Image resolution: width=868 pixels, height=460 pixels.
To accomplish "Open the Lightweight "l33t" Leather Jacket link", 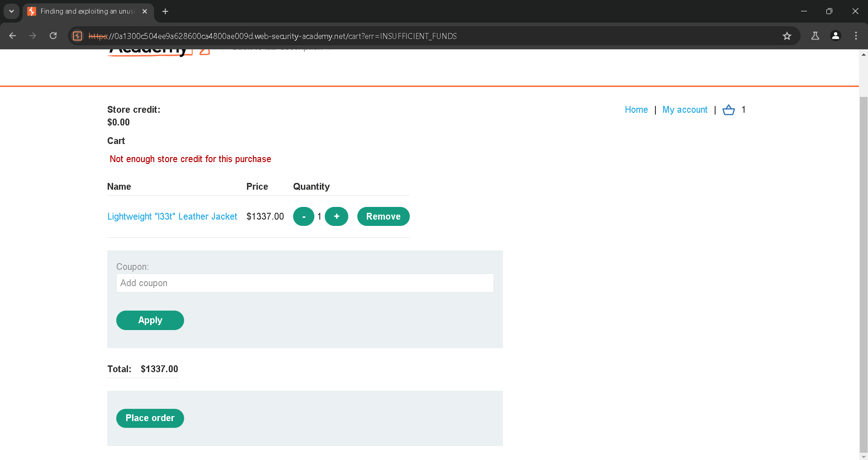I will click(x=172, y=216).
